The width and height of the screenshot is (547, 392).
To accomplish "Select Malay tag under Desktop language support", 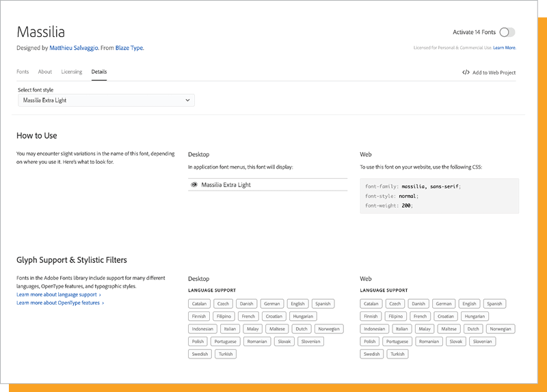I will (x=252, y=329).
